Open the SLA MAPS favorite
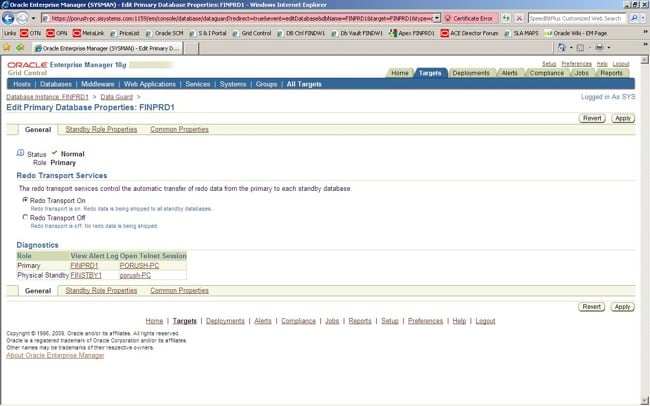This screenshot has height=406, width=650. (x=521, y=33)
